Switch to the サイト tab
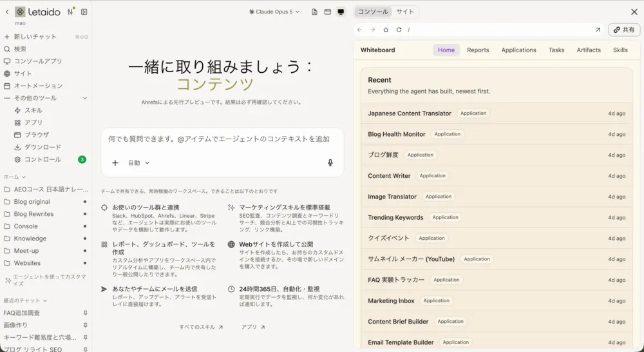The height and width of the screenshot is (352, 644). click(x=405, y=12)
